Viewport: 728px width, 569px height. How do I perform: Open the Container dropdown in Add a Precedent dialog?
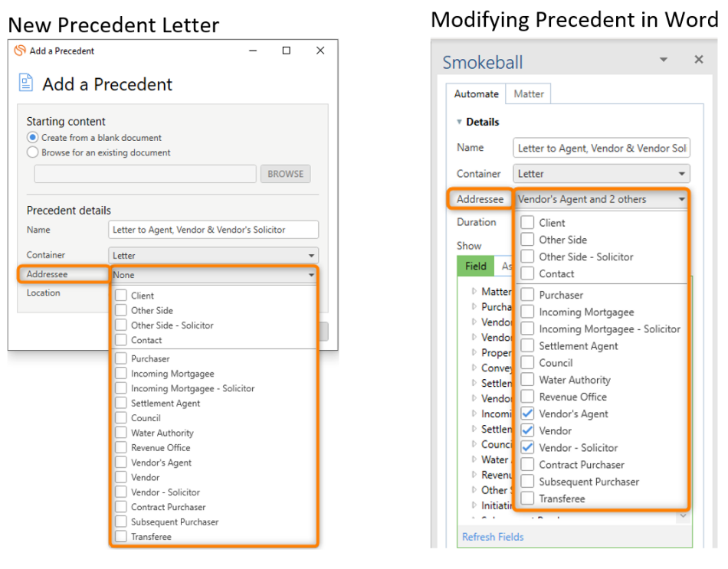(214, 255)
